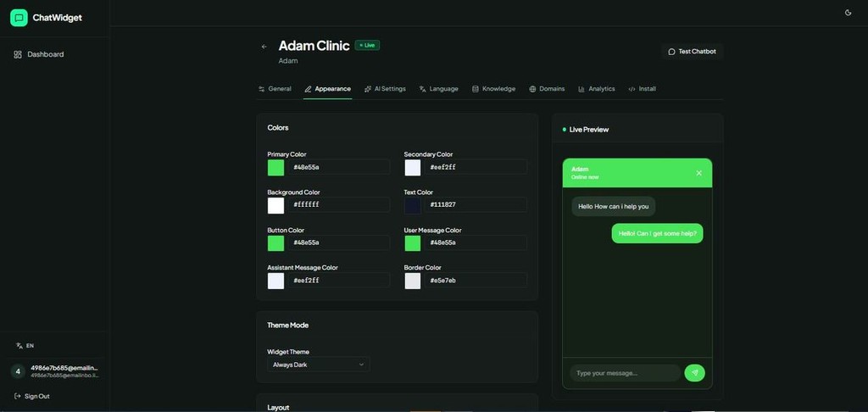Click the Online now status text
Screen dimensions: 868x412
click(585, 177)
